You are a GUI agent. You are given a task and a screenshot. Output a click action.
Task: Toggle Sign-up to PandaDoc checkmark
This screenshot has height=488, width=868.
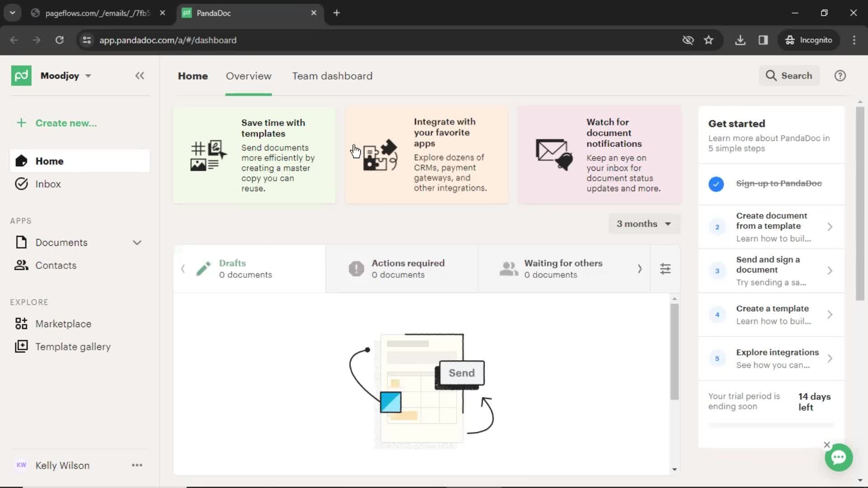pyautogui.click(x=716, y=184)
